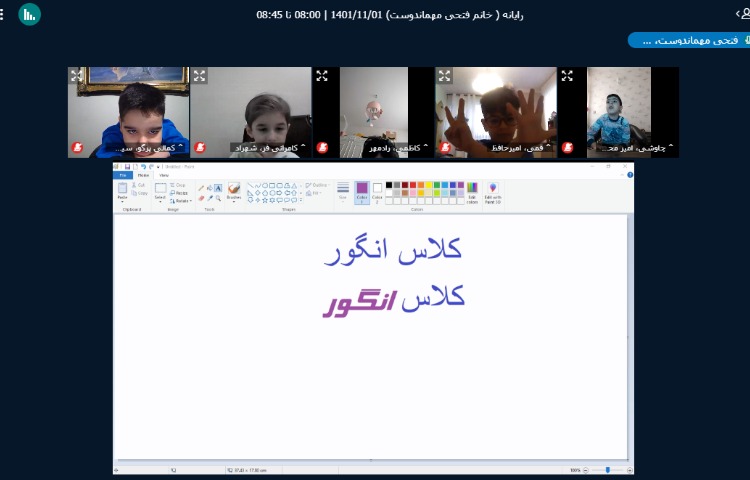
Task: Expand the Select dropdown arrow in Paint
Action: [160, 201]
